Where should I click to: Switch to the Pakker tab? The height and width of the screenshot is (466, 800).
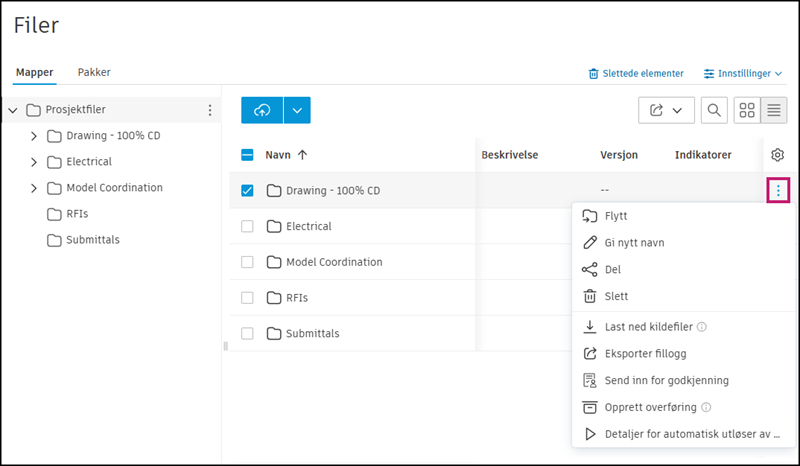tap(94, 72)
